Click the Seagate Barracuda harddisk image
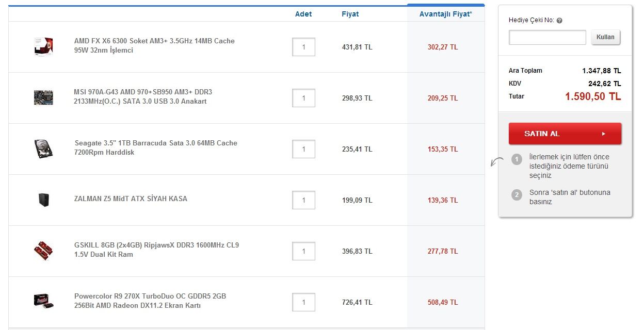The width and height of the screenshot is (644, 330). point(44,148)
